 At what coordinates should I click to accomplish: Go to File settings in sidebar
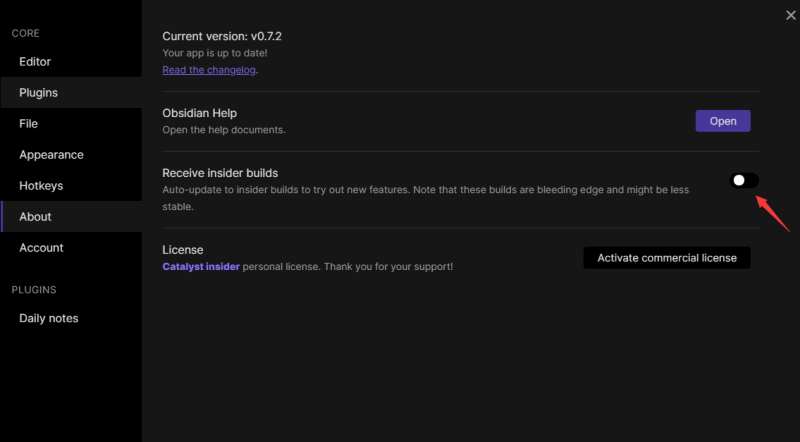[28, 124]
